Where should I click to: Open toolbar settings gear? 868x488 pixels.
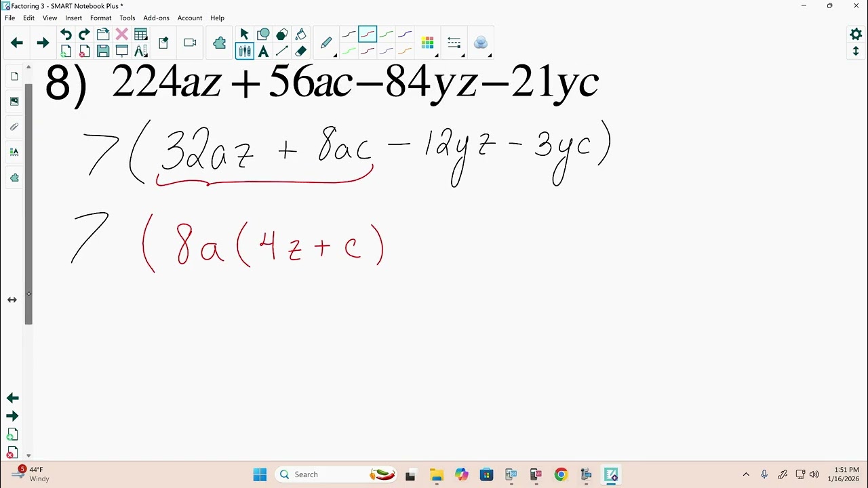856,34
